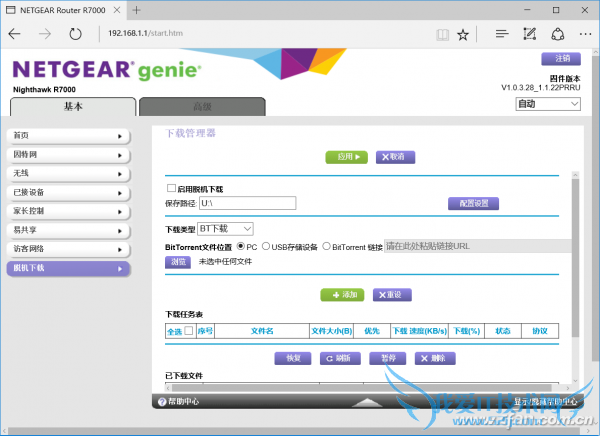This screenshot has width=600, height=436.
Task: Click 恢复 resume button
Action: point(293,358)
